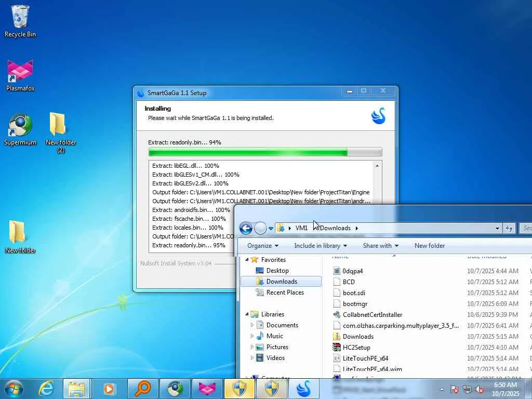Select the Videos library

tap(275, 357)
